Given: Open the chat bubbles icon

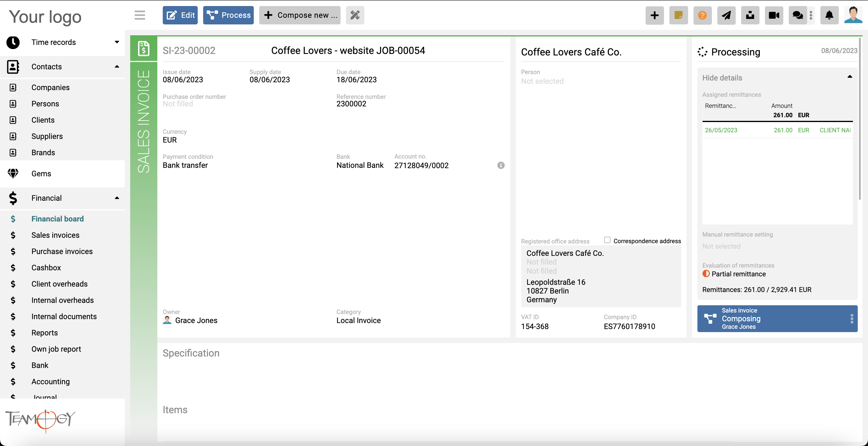Looking at the screenshot, I should click(x=797, y=15).
